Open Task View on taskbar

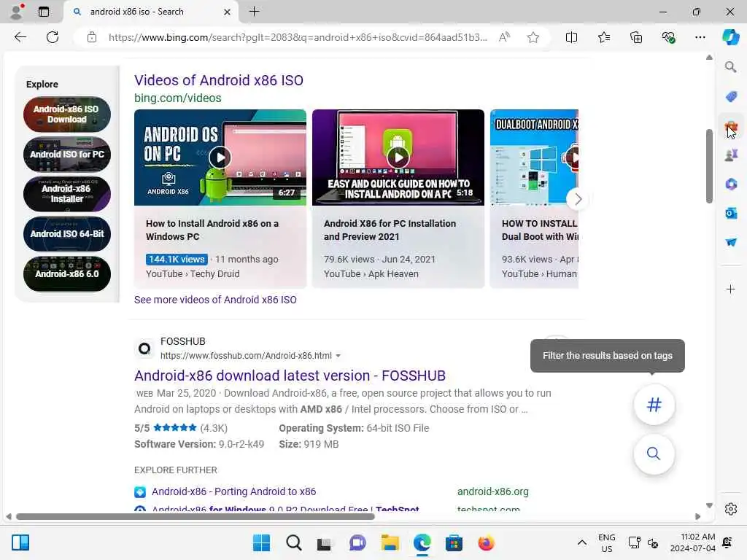tap(325, 542)
